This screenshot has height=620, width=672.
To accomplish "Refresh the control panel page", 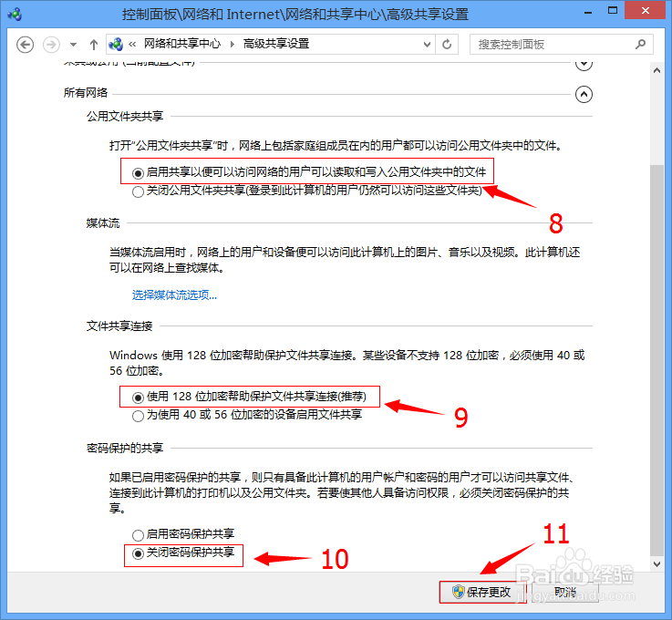I will (x=447, y=44).
